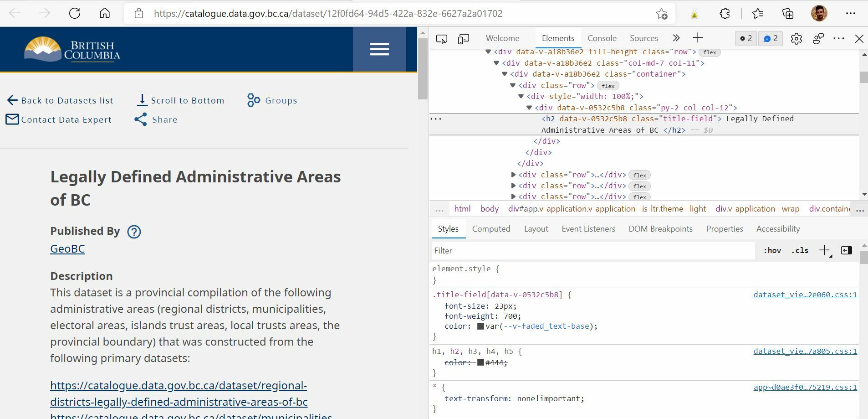Click Scroll to Bottom link
This screenshot has width=868, height=419.
(x=180, y=100)
